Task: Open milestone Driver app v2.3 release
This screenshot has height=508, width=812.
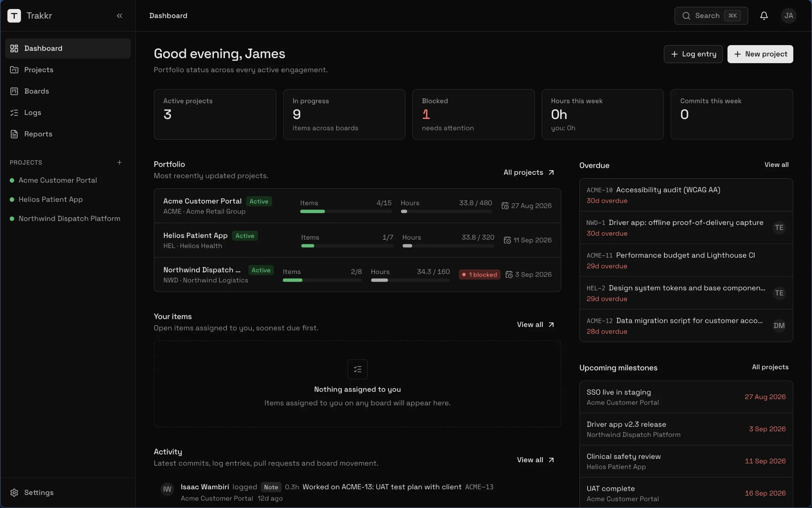Action: (x=686, y=429)
